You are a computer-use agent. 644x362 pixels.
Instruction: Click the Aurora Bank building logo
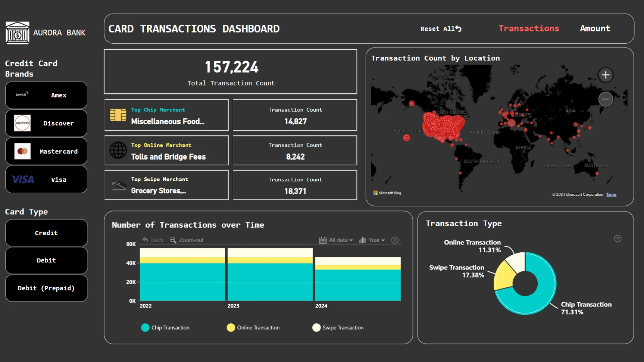point(17,33)
